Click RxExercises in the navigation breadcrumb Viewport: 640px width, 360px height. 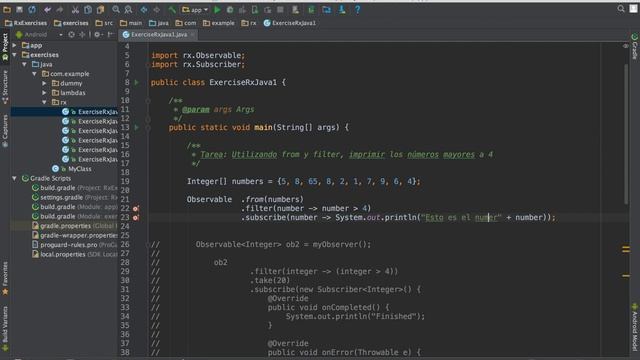tap(26, 23)
